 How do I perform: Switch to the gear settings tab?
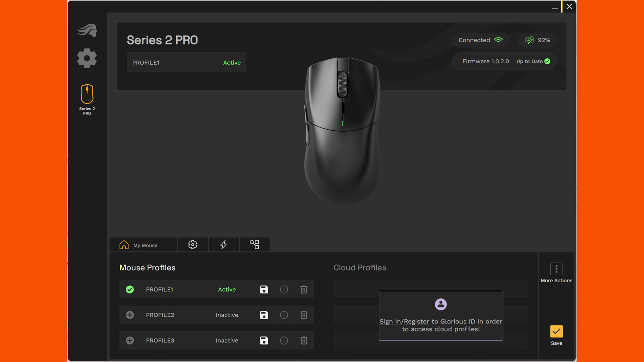tap(193, 245)
